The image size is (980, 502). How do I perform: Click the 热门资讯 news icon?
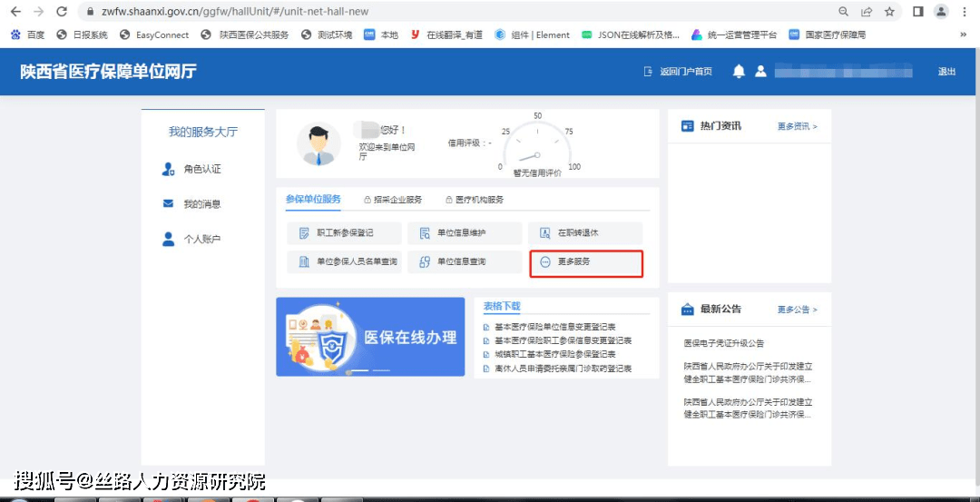(688, 126)
